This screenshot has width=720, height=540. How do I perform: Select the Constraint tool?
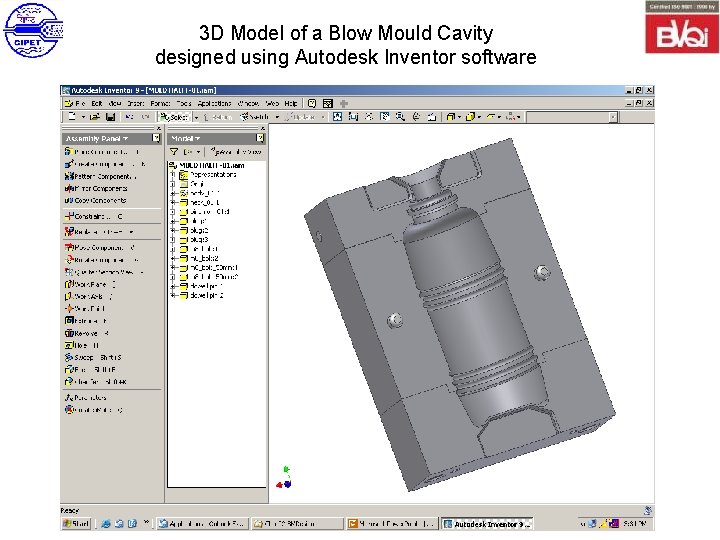[x=94, y=216]
